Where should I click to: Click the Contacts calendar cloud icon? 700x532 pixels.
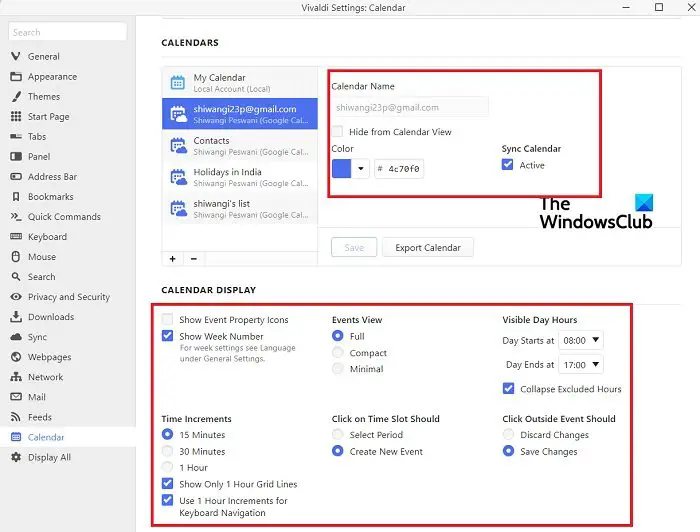point(179,146)
